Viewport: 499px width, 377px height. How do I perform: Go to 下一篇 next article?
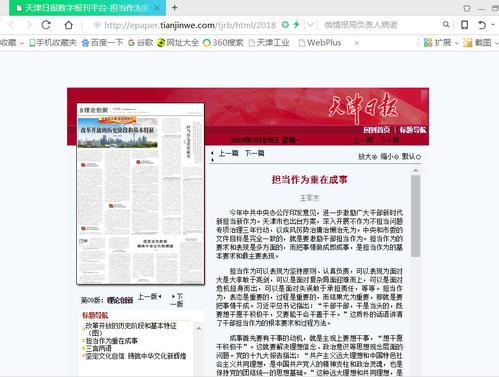point(254,153)
